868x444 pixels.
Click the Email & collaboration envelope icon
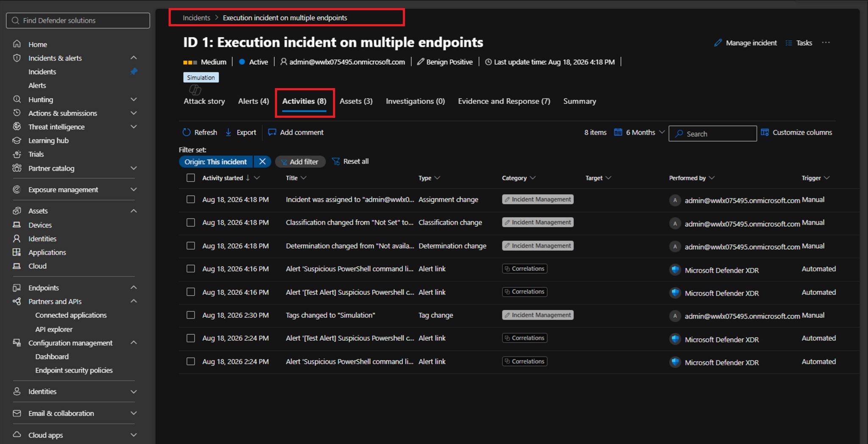17,413
